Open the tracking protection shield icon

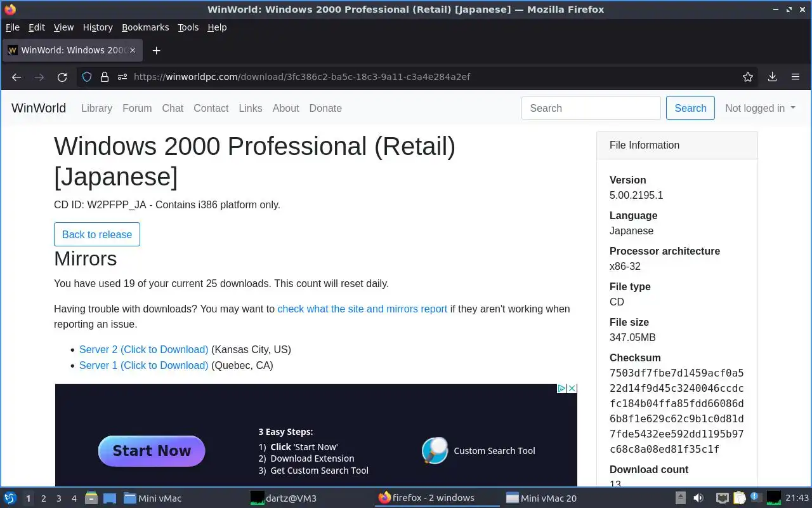click(x=87, y=77)
